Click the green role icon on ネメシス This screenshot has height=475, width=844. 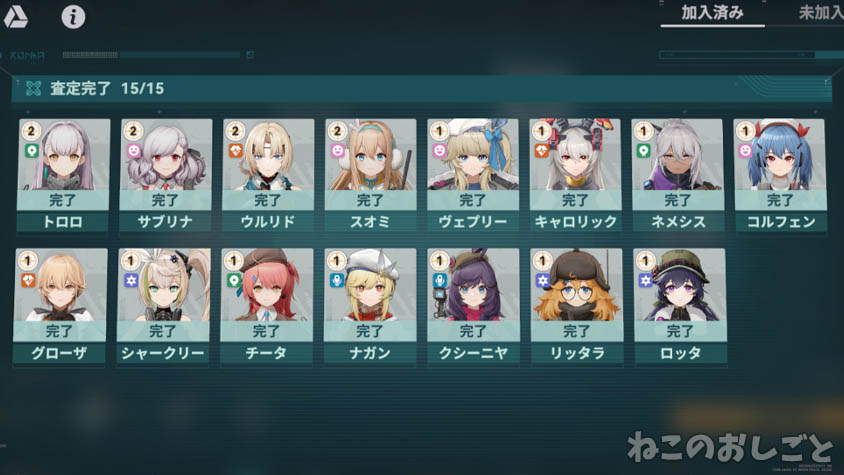tap(644, 151)
